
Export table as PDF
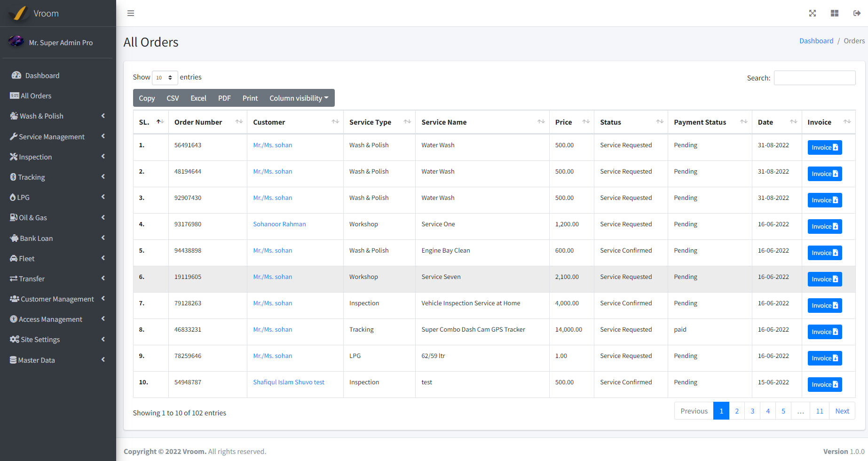coord(224,98)
